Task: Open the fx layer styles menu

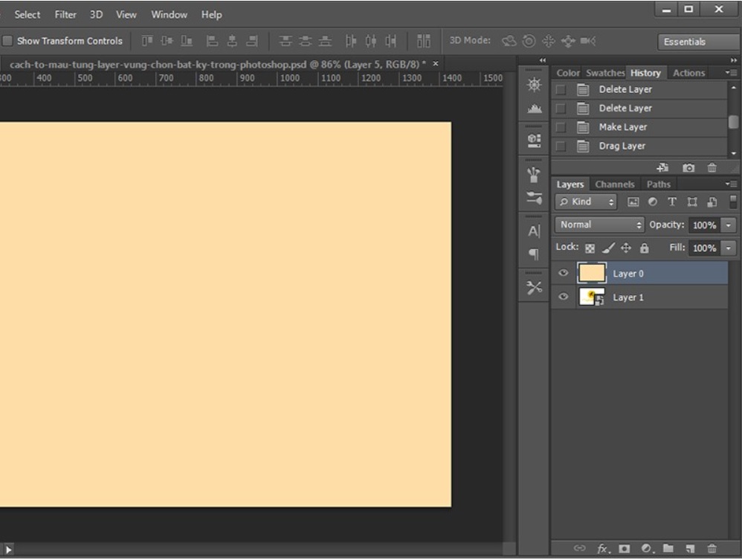Action: pyautogui.click(x=602, y=548)
